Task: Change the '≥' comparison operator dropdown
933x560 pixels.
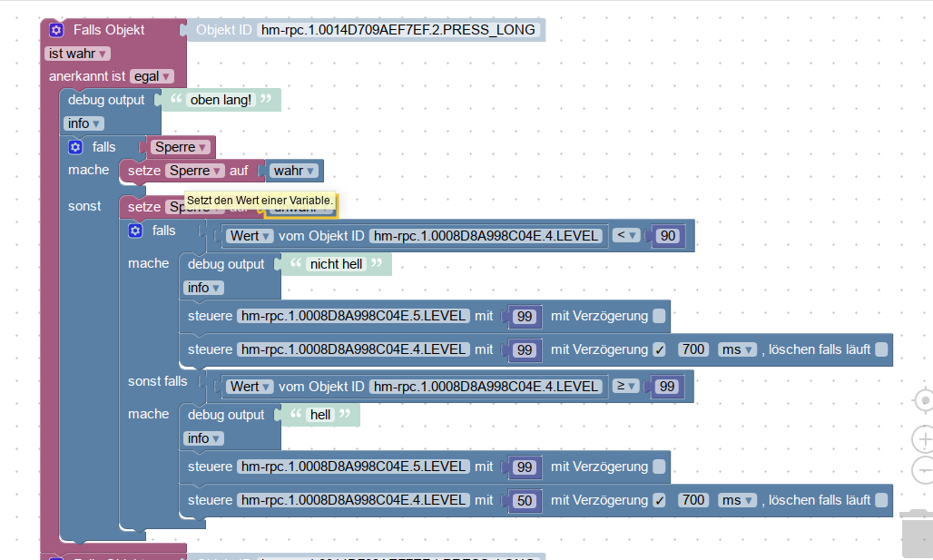Action: (626, 386)
